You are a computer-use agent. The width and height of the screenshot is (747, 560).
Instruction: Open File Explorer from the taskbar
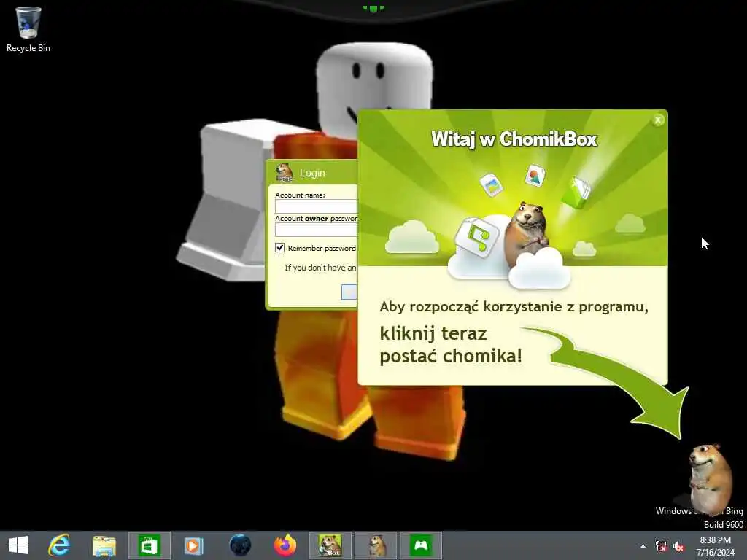104,545
